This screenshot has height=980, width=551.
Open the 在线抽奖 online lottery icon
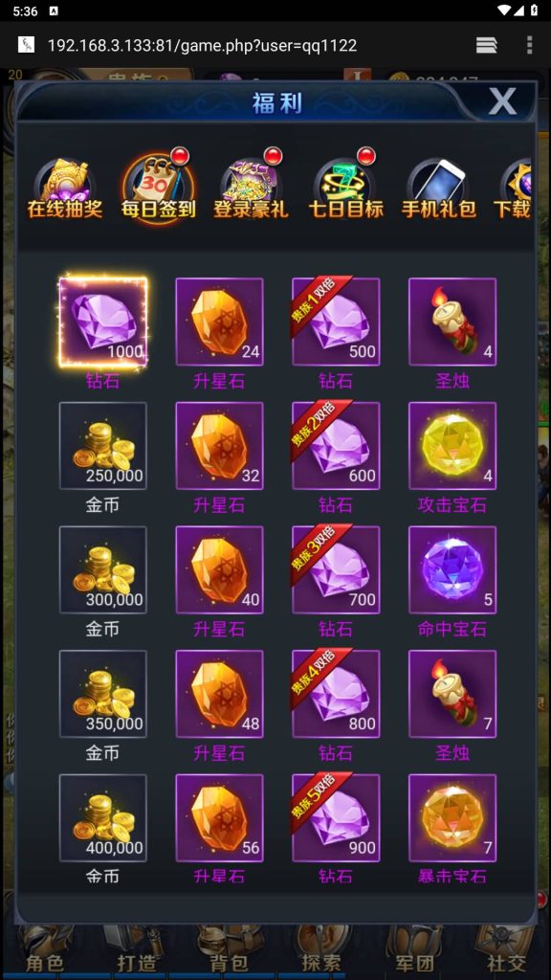64,189
